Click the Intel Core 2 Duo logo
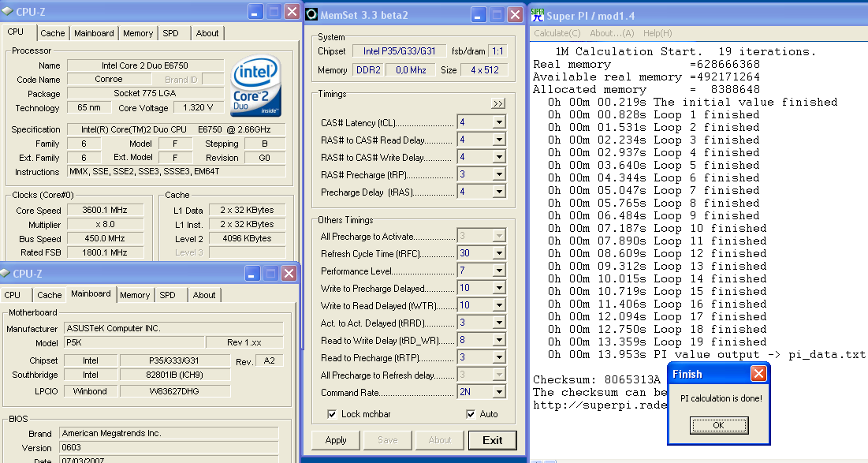This screenshot has width=868, height=463. (x=255, y=86)
